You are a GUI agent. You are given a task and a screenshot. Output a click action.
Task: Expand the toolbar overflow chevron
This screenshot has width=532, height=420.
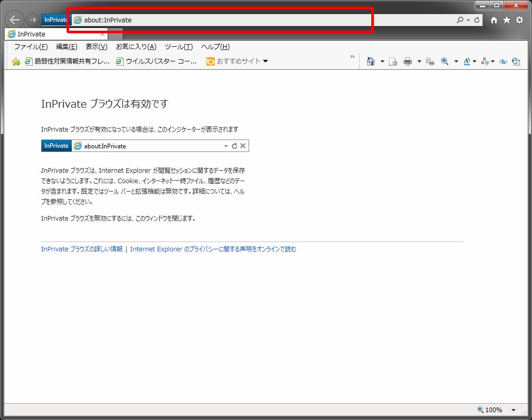[353, 57]
